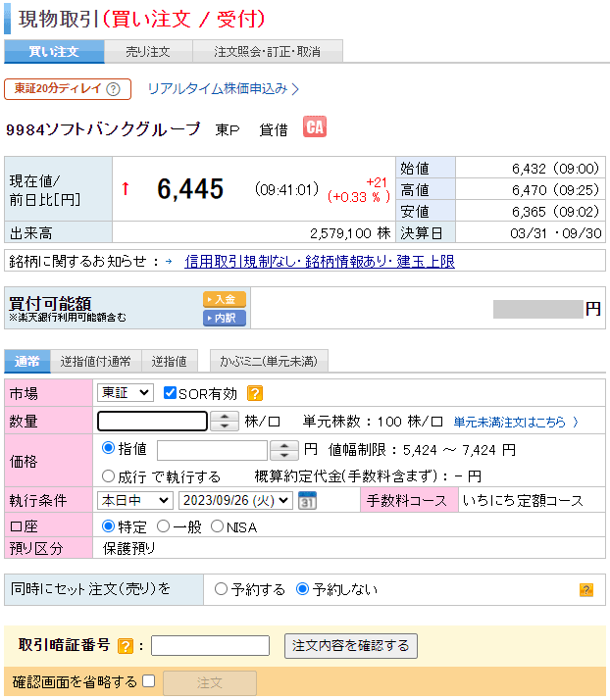610x700 pixels.
Task: Expand the 2023/09/26 date dropdown
Action: pyautogui.click(x=236, y=500)
